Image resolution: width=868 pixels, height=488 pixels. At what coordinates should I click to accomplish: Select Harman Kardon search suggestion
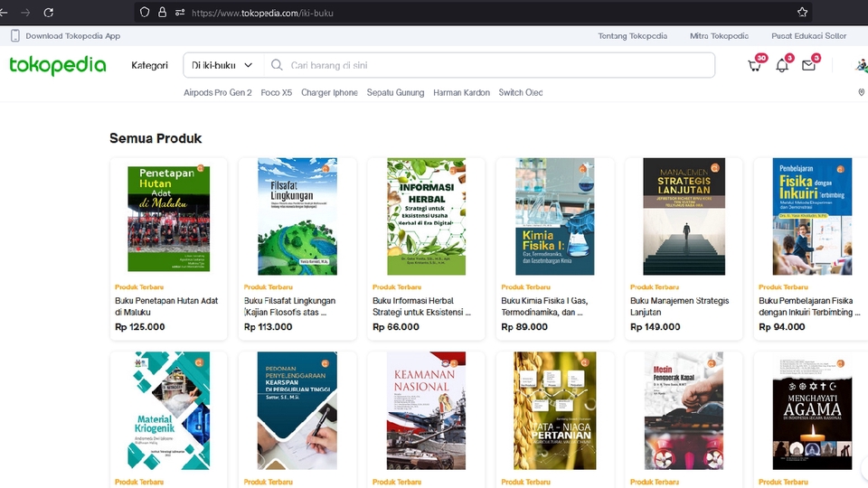(x=461, y=92)
